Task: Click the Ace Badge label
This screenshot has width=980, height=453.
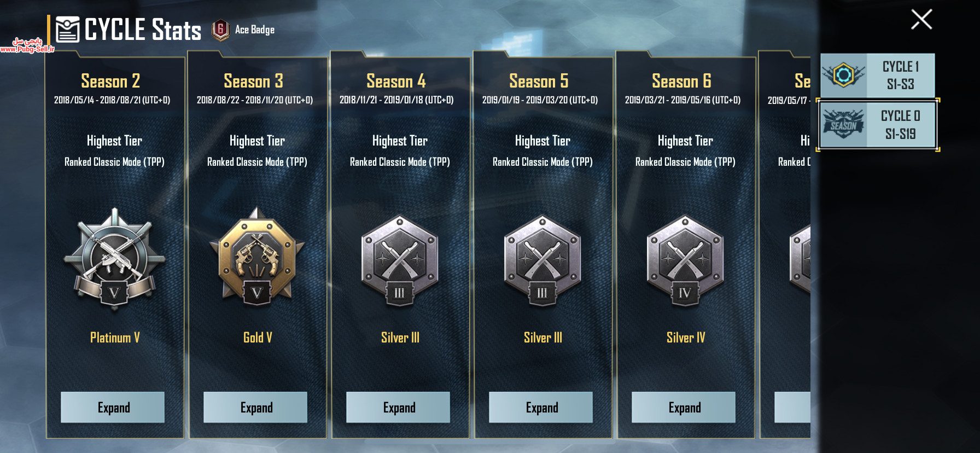Action: pos(255,30)
